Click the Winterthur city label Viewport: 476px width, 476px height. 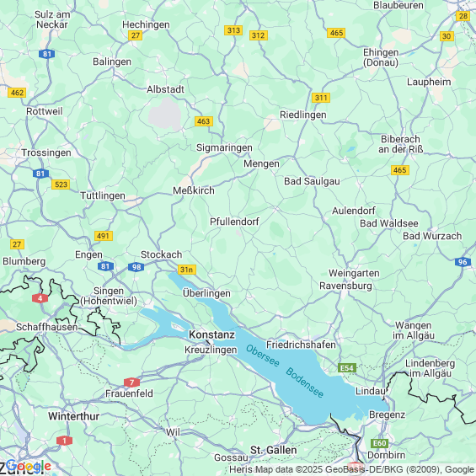click(73, 416)
